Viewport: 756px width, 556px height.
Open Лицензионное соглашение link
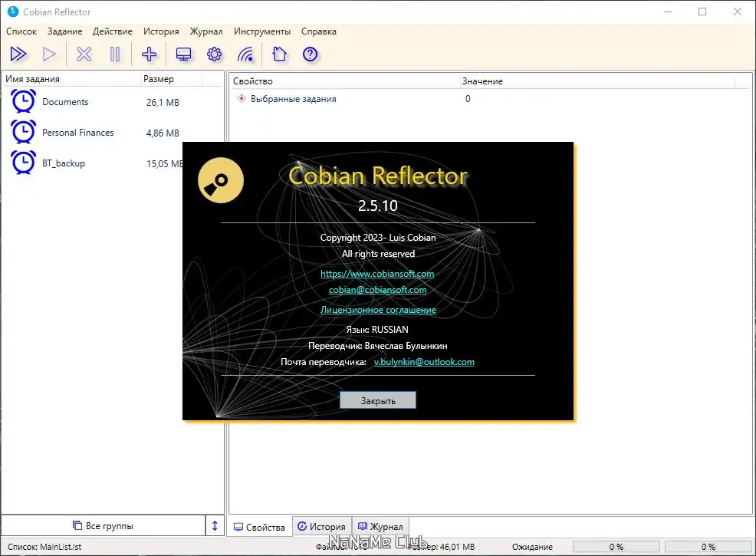(378, 310)
